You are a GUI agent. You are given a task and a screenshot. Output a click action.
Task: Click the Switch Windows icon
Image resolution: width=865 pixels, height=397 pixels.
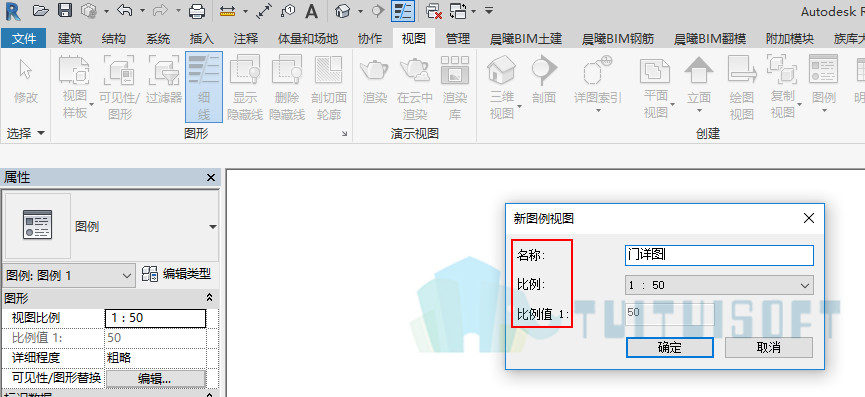[458, 11]
